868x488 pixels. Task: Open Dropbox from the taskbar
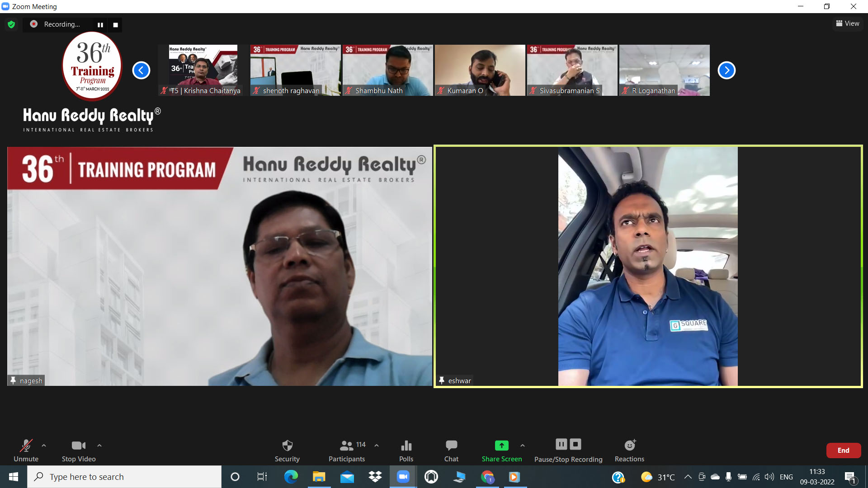(x=375, y=477)
